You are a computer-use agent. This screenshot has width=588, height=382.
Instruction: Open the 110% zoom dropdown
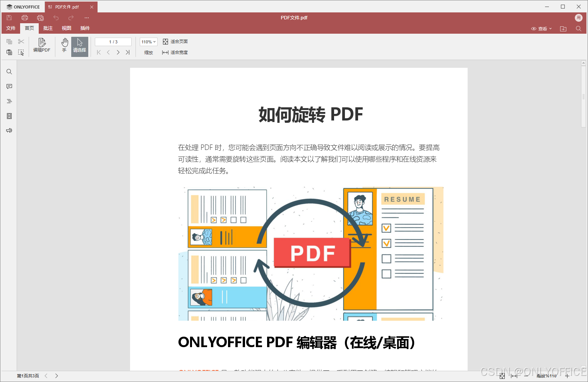click(149, 42)
